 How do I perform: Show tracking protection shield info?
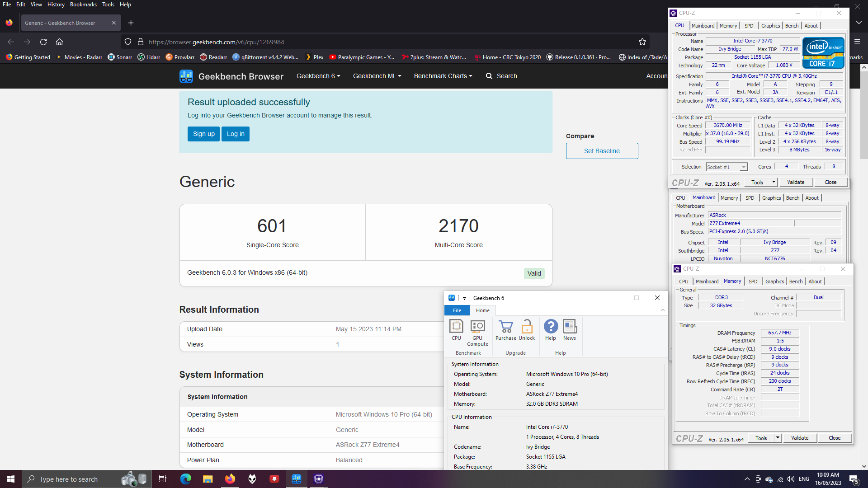128,42
